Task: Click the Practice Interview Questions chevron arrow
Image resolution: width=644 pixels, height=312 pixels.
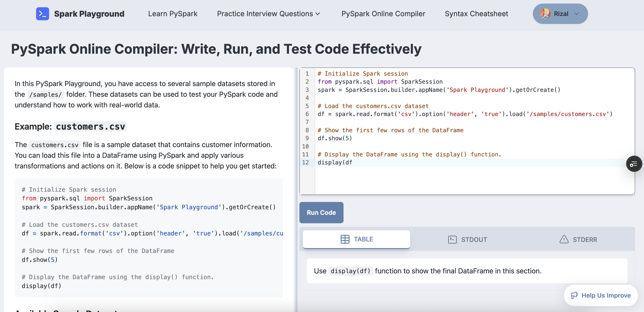Action: (x=318, y=14)
